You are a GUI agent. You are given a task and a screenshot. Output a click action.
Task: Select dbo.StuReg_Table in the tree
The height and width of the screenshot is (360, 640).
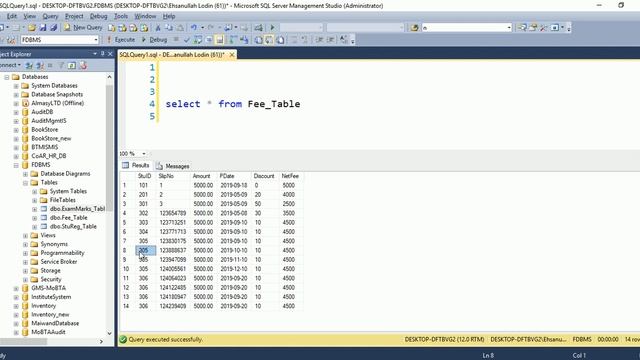click(x=73, y=226)
